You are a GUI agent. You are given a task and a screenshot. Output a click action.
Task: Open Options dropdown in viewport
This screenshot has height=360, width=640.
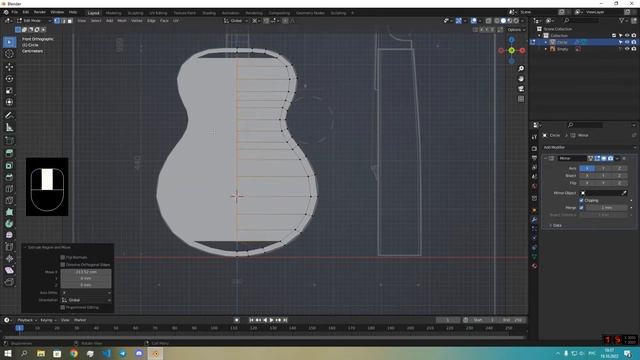click(x=516, y=30)
